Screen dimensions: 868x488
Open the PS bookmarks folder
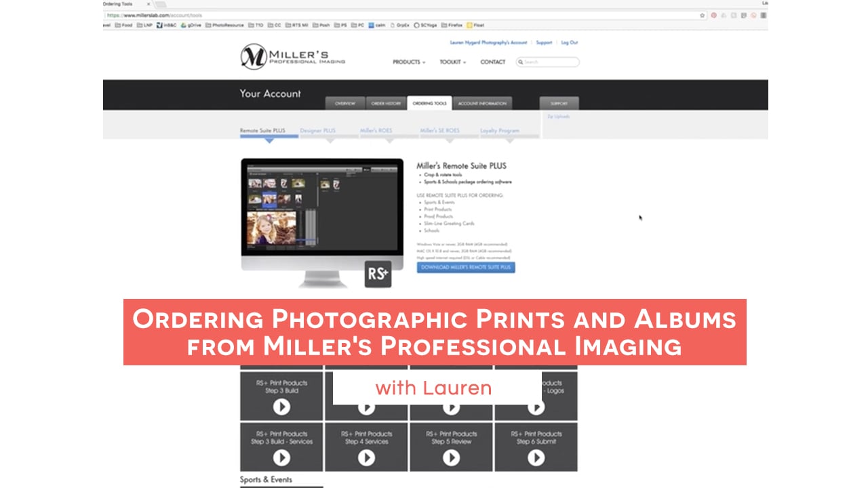(x=340, y=25)
